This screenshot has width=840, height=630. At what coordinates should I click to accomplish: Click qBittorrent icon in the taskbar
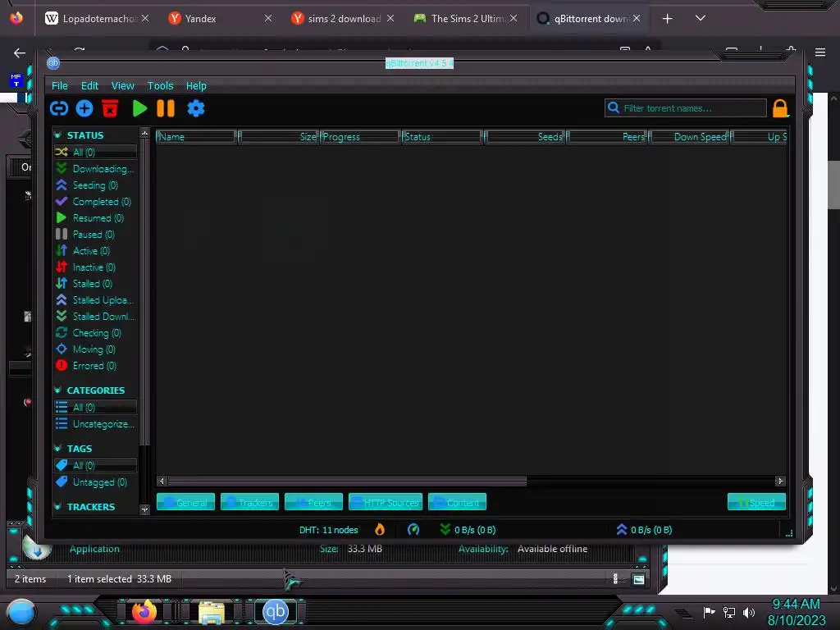coord(276,611)
